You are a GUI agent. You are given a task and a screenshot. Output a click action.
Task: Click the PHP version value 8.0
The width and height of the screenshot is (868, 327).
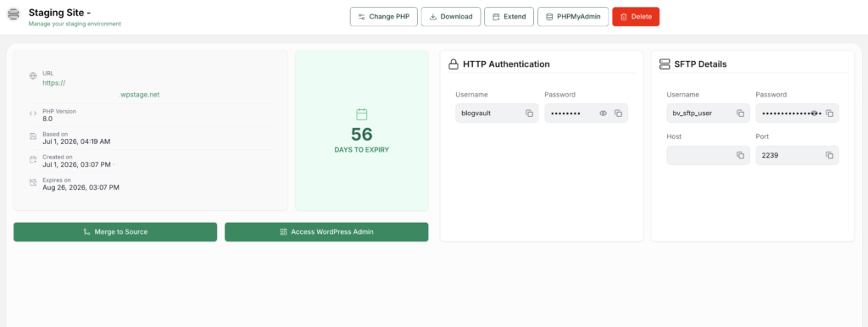(x=47, y=119)
